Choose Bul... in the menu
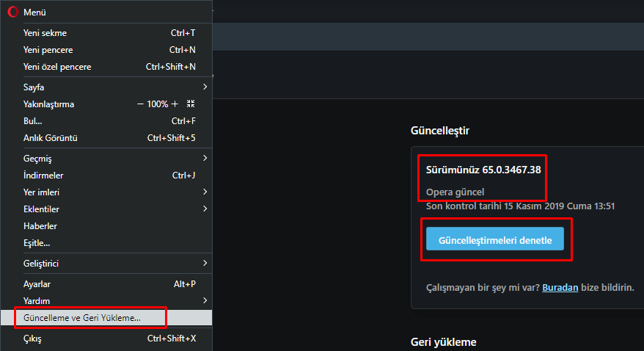This screenshot has width=644, height=351. [x=106, y=121]
